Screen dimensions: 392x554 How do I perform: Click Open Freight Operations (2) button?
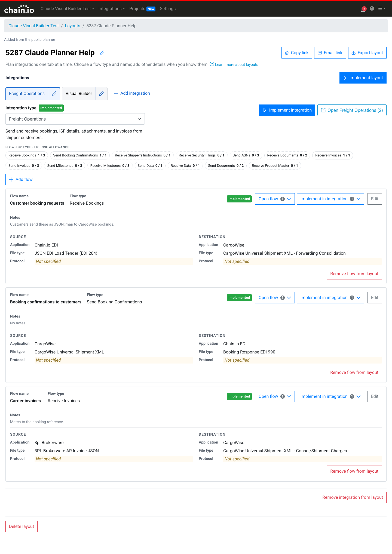click(352, 110)
